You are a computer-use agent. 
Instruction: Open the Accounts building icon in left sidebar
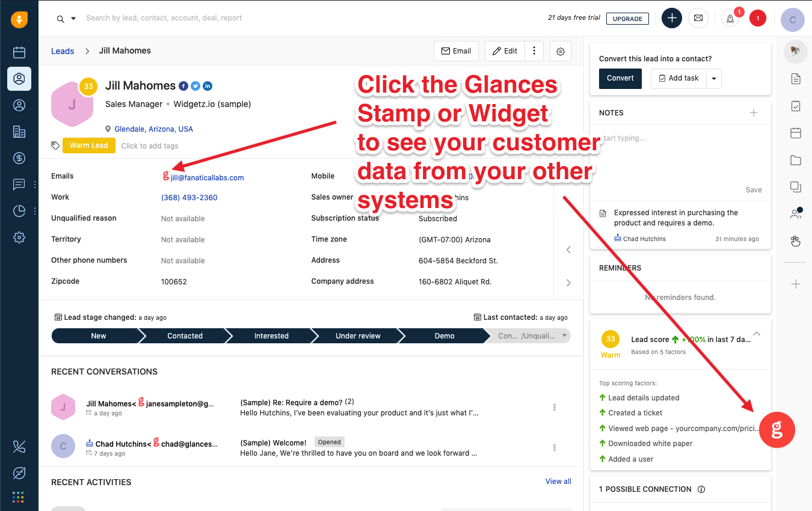coord(19,132)
